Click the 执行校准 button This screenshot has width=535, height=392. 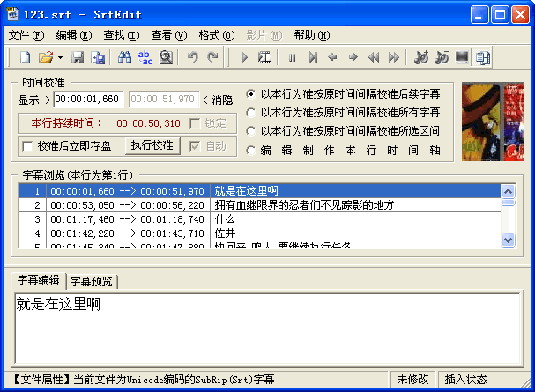pos(152,146)
